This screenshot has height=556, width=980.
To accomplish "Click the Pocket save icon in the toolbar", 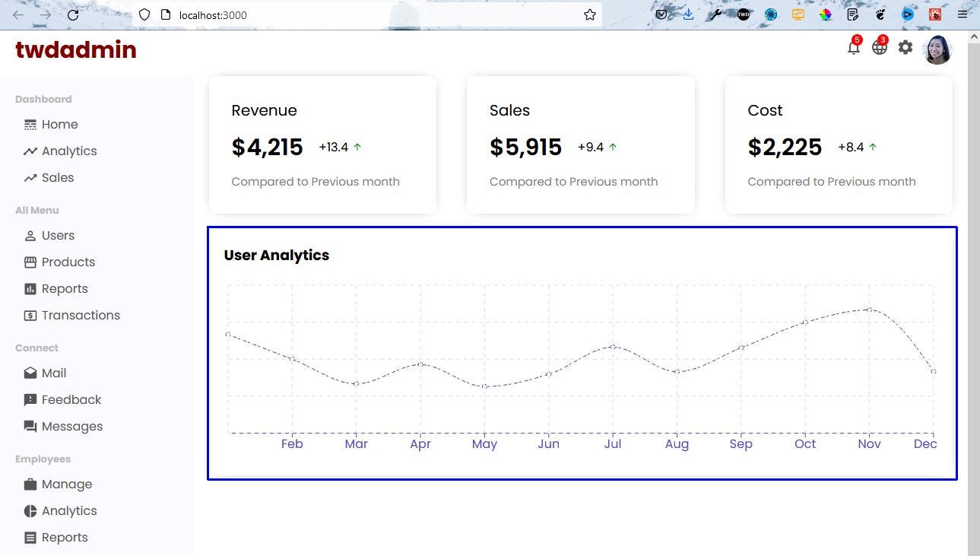I will click(662, 14).
